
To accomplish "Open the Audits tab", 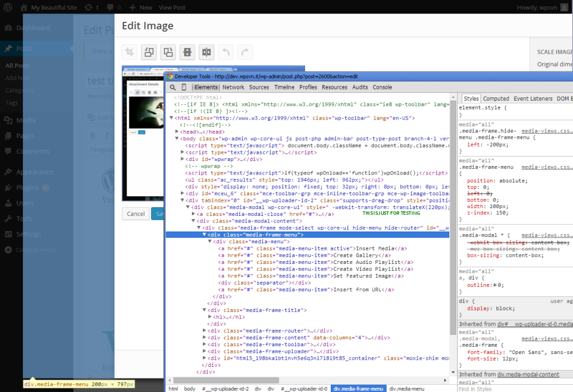I will click(360, 87).
